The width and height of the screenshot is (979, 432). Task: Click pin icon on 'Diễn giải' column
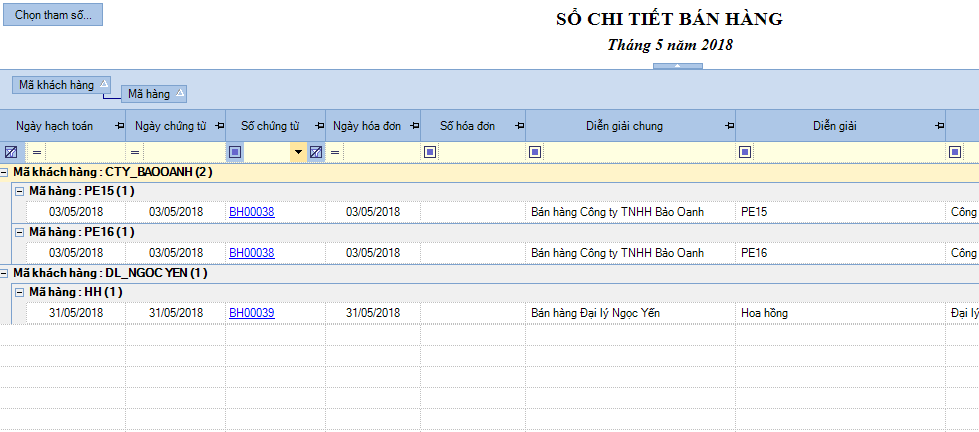coord(938,126)
